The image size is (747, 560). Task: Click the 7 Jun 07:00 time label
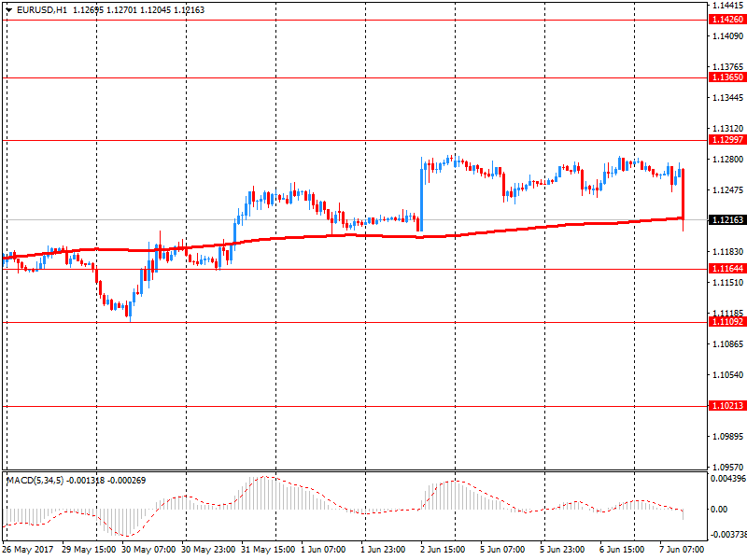(x=682, y=550)
